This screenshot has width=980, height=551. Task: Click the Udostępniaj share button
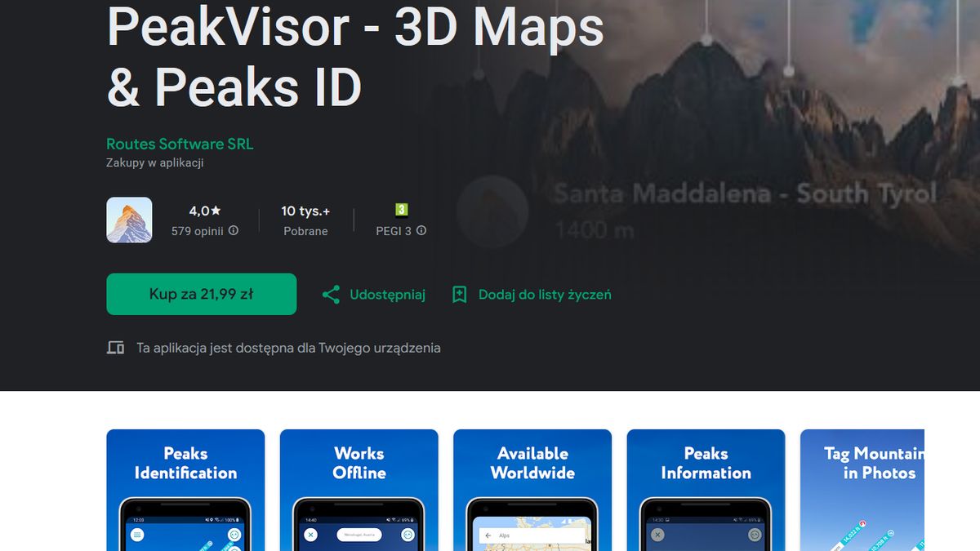374,295
